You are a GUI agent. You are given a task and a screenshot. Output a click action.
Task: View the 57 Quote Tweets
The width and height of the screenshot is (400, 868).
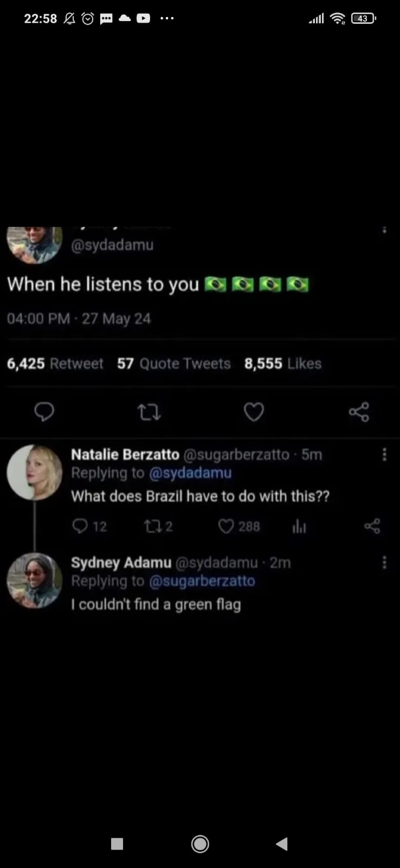(173, 363)
